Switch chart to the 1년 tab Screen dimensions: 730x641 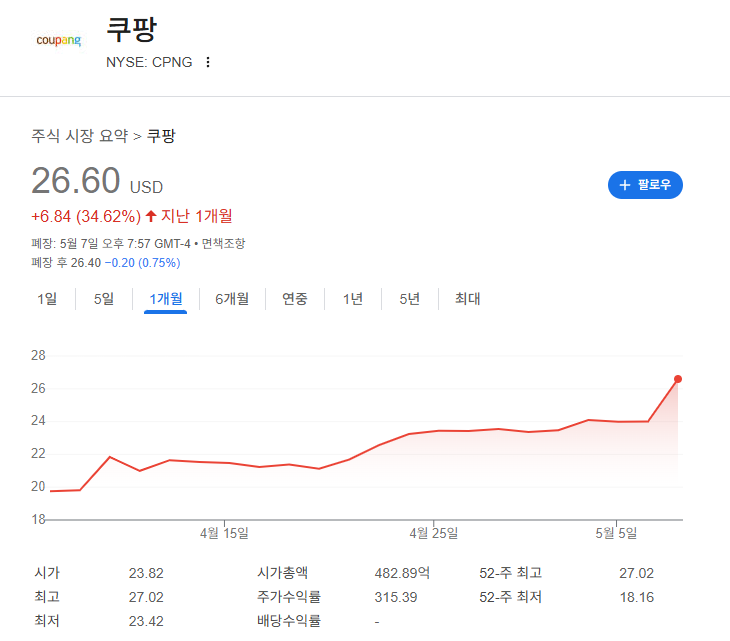[353, 299]
